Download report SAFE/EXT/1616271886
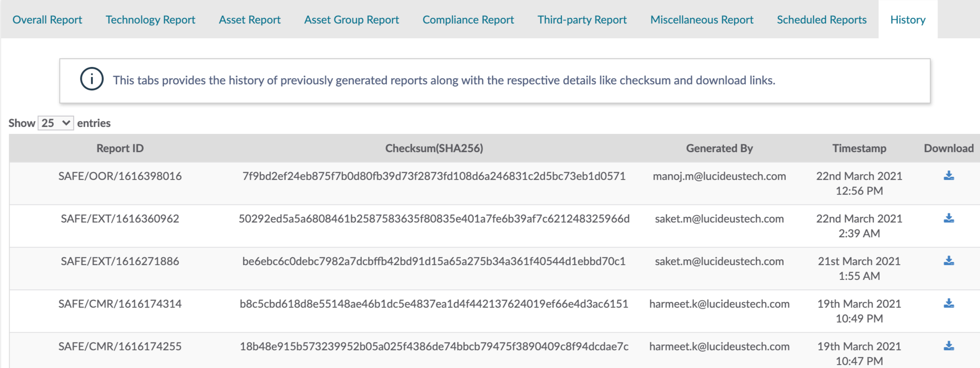Image resolution: width=980 pixels, height=368 pixels. tap(949, 261)
